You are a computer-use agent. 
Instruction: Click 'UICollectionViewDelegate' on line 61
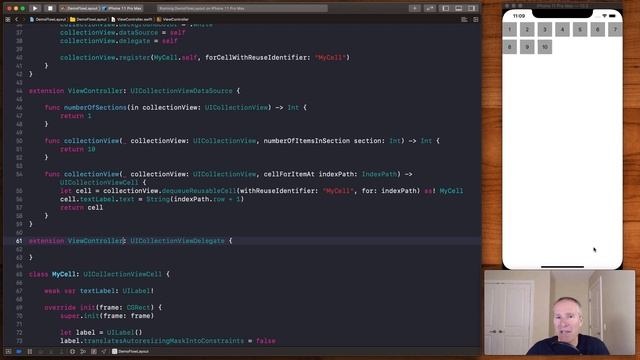(x=178, y=241)
